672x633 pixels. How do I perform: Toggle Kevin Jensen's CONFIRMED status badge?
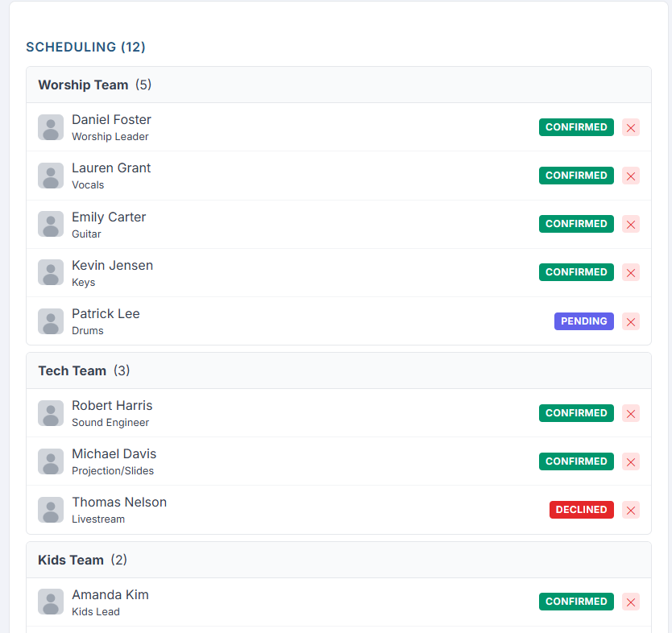point(576,272)
